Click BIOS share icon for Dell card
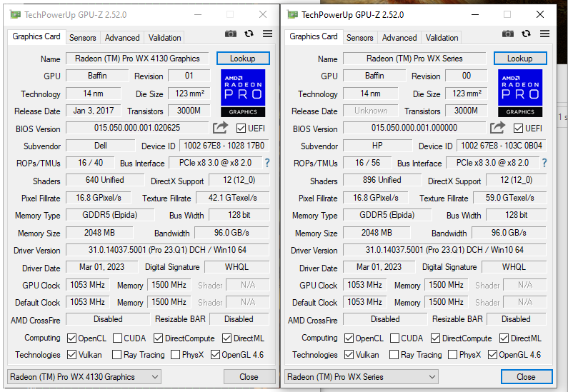Image resolution: width=568 pixels, height=392 pixels. tap(220, 128)
